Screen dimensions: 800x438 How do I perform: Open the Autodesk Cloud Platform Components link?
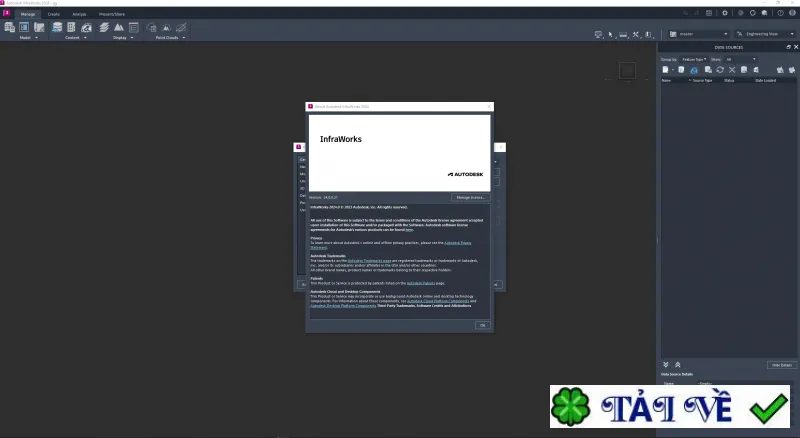click(x=438, y=301)
